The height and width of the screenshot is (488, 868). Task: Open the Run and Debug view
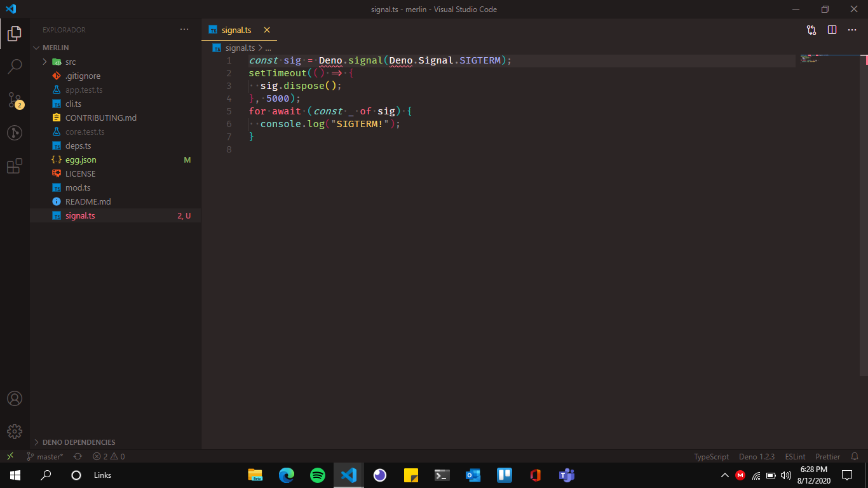(15, 133)
